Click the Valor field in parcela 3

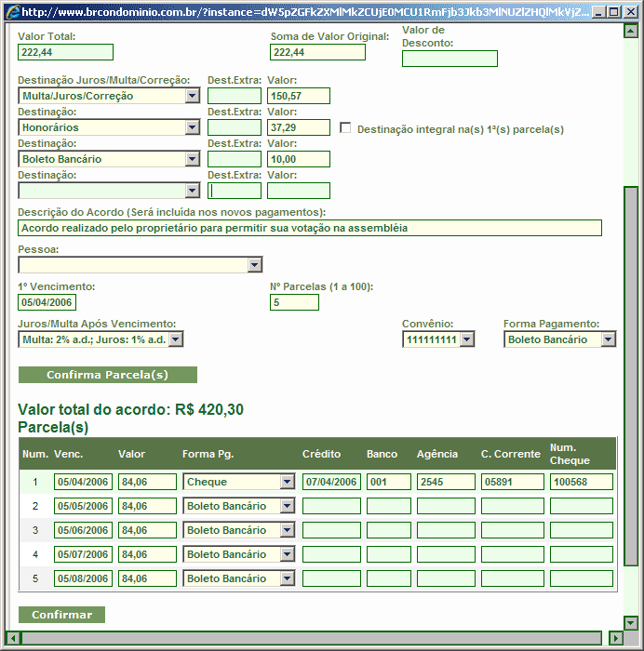point(147,530)
